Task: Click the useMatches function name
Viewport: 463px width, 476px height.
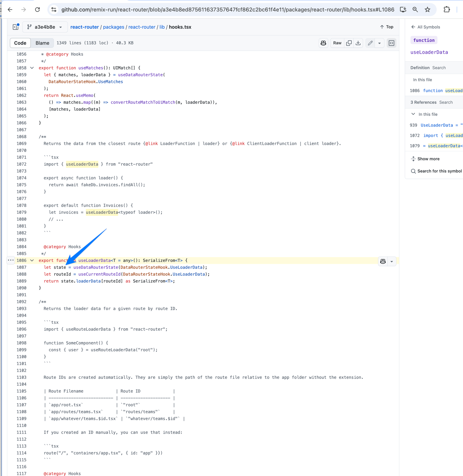Action: click(x=91, y=68)
